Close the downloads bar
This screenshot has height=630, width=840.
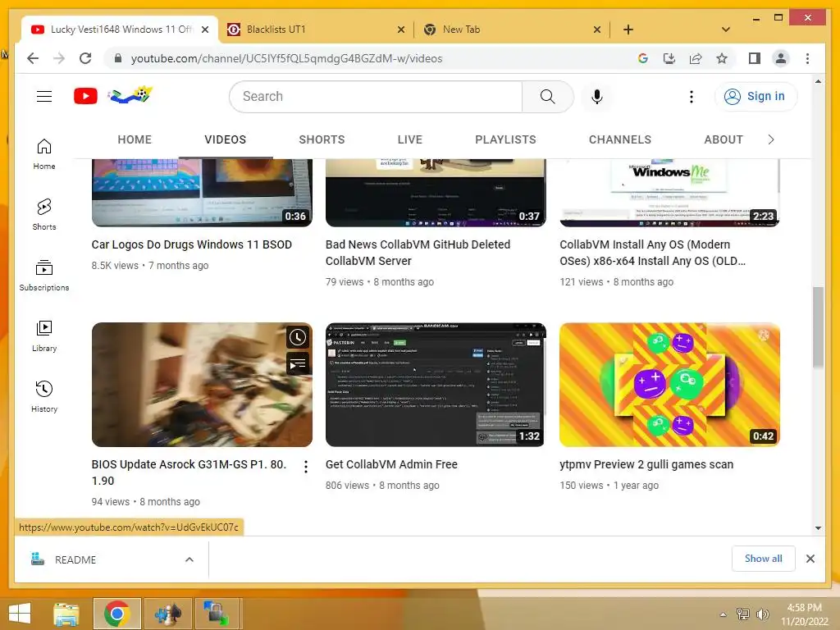(x=810, y=559)
